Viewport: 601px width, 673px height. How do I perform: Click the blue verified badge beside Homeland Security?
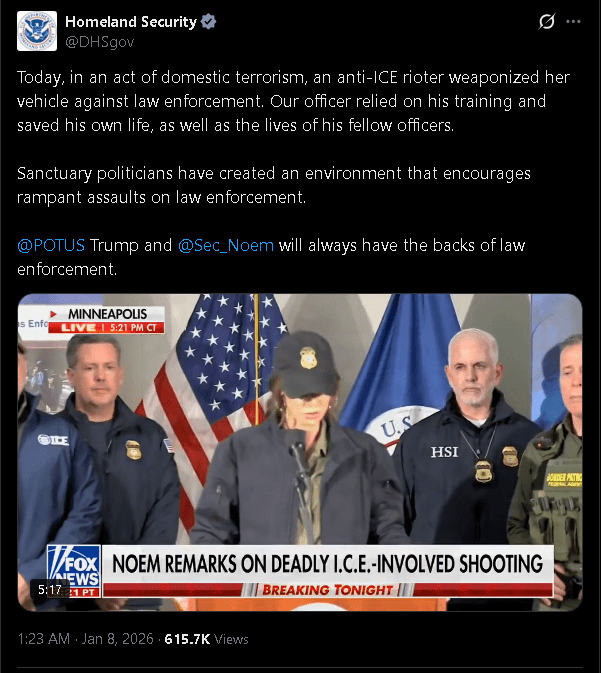(x=209, y=21)
